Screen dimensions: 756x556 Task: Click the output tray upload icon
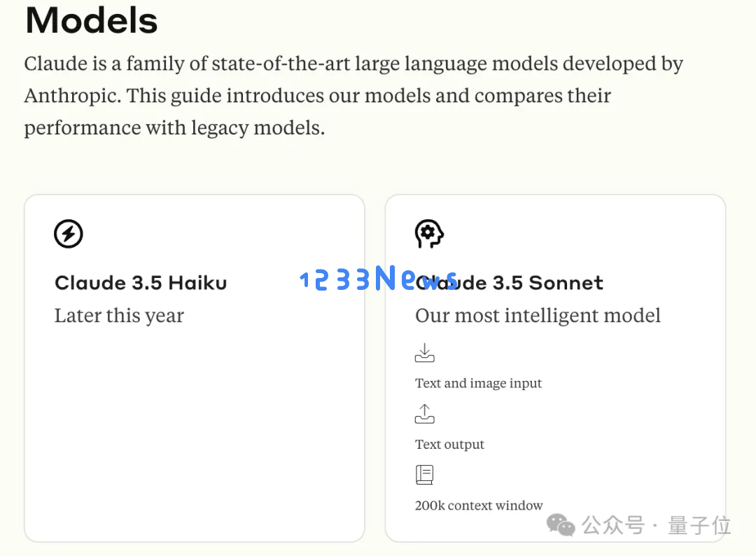point(424,414)
